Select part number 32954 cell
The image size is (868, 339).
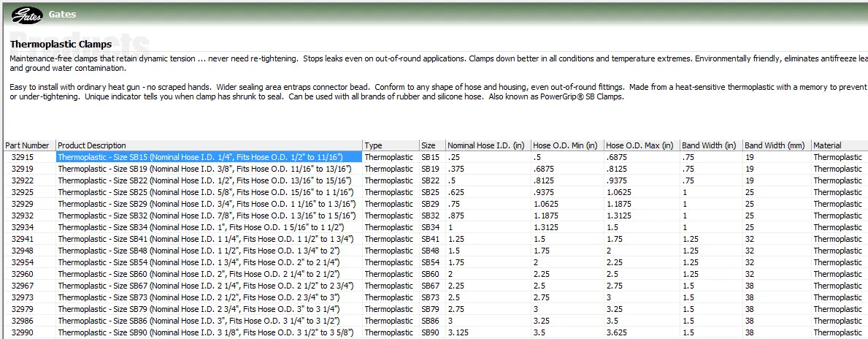29,262
